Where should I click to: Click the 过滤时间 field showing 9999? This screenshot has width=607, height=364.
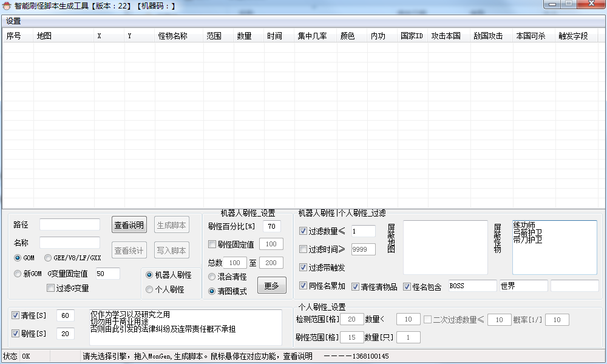[363, 249]
